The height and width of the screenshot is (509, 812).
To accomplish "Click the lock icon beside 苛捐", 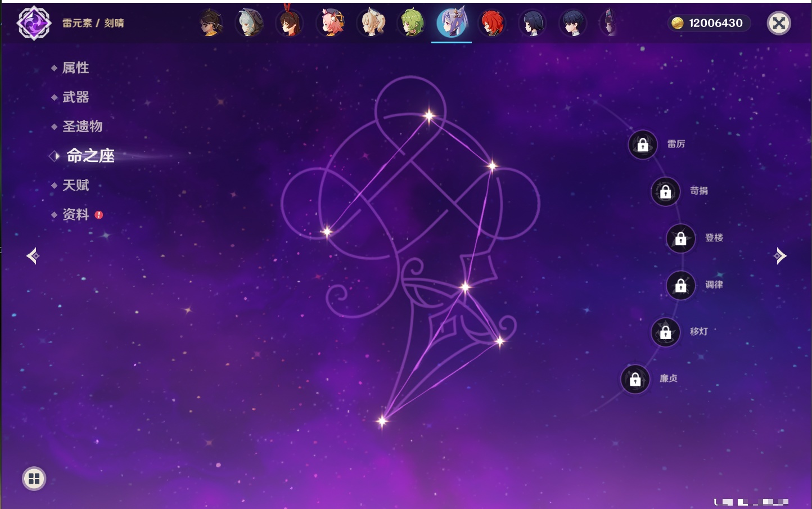I will 666,191.
